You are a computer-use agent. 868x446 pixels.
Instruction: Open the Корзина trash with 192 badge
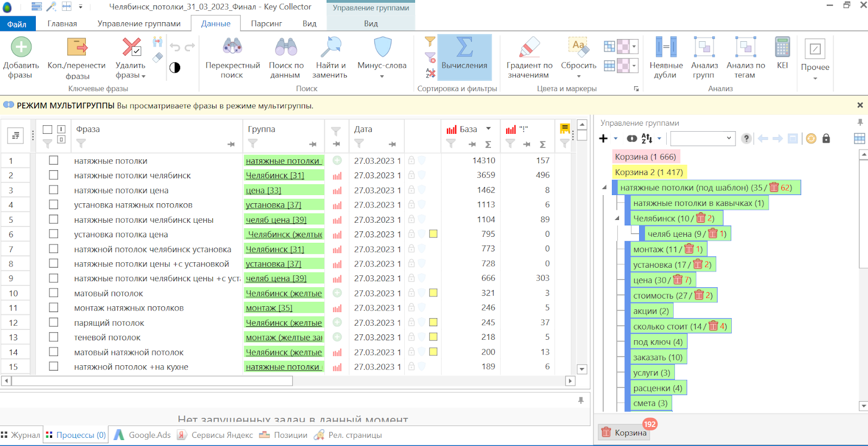click(x=625, y=432)
